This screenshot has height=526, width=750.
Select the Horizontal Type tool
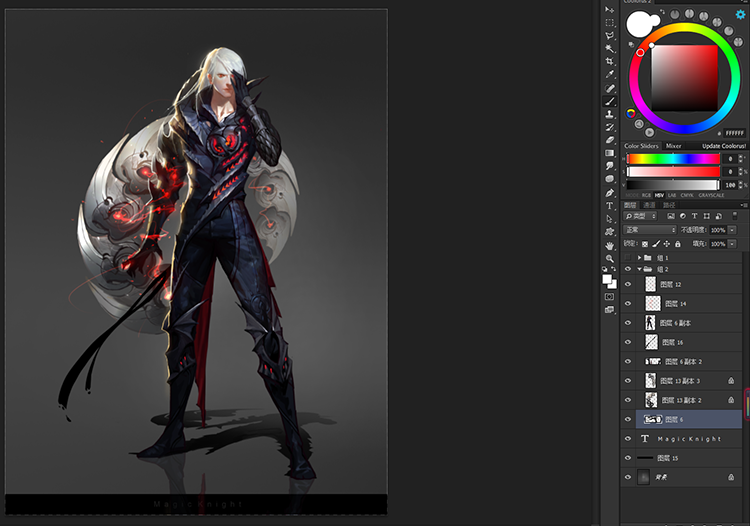pos(609,205)
